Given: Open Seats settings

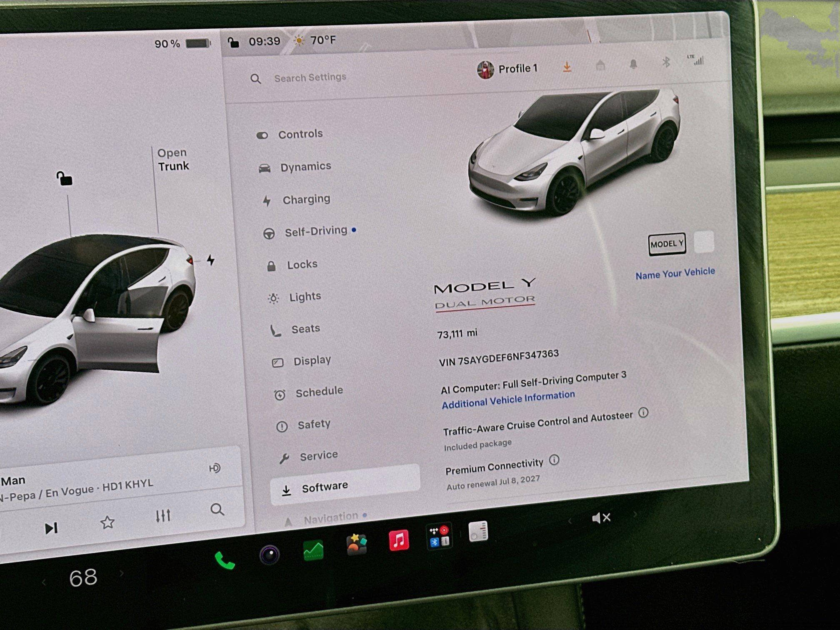Looking at the screenshot, I should [x=295, y=329].
